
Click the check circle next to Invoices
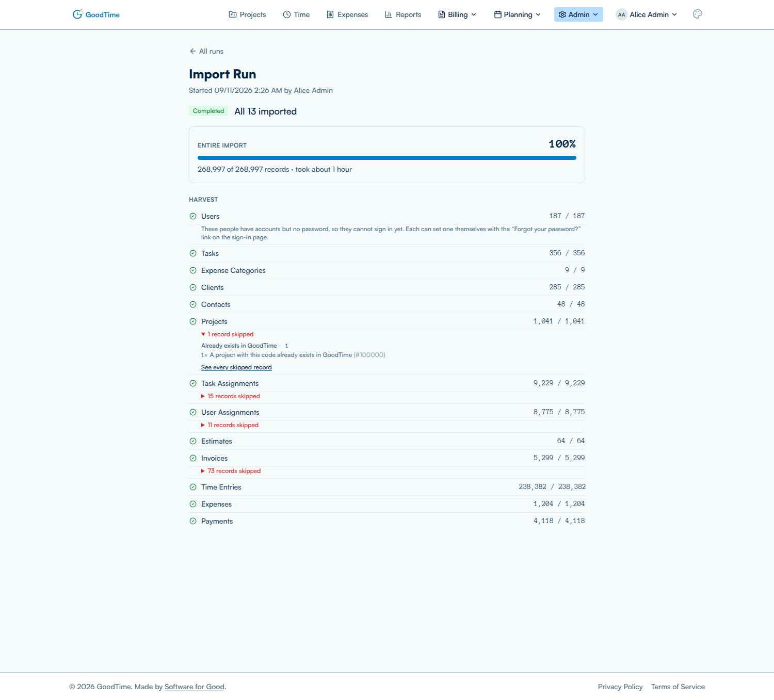[x=193, y=458]
